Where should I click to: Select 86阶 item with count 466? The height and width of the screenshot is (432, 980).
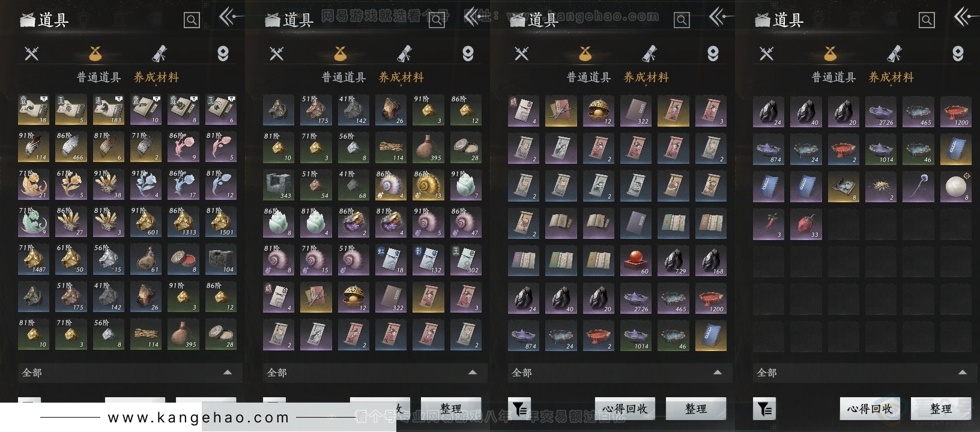[x=71, y=147]
